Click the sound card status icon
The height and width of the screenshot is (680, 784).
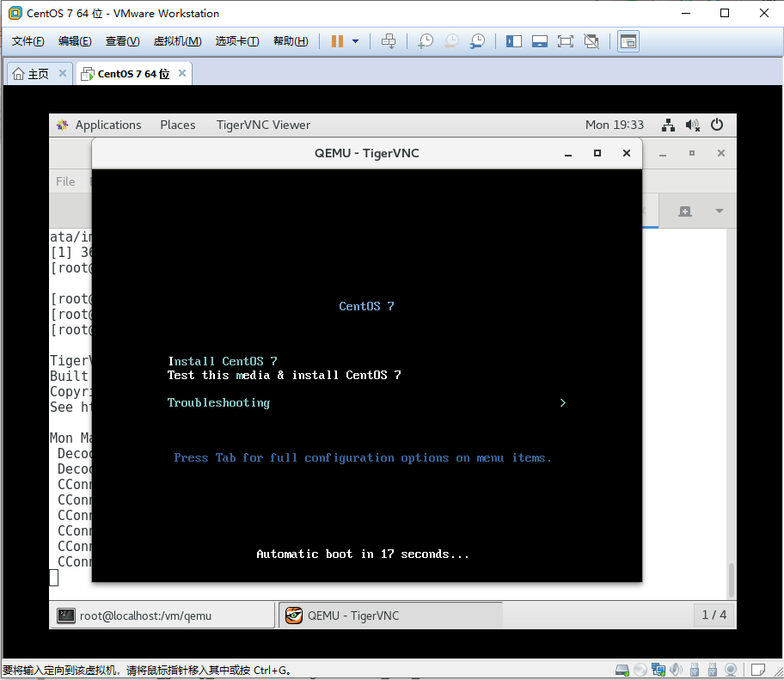click(676, 670)
